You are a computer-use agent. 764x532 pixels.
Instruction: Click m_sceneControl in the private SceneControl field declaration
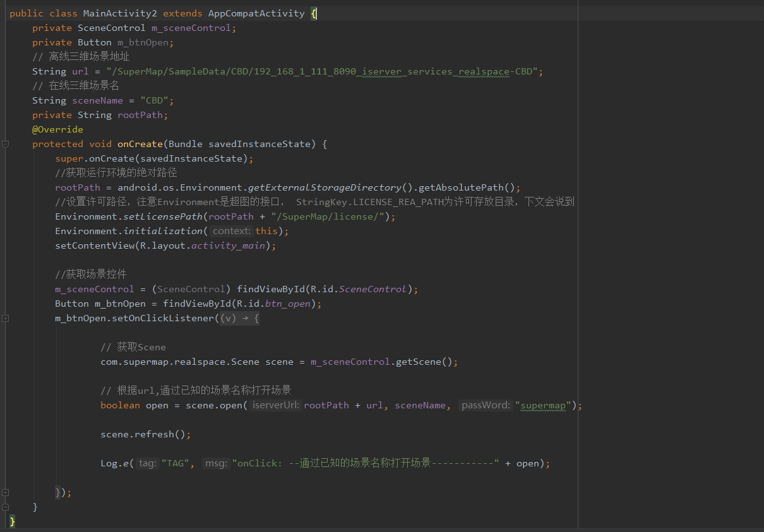191,28
